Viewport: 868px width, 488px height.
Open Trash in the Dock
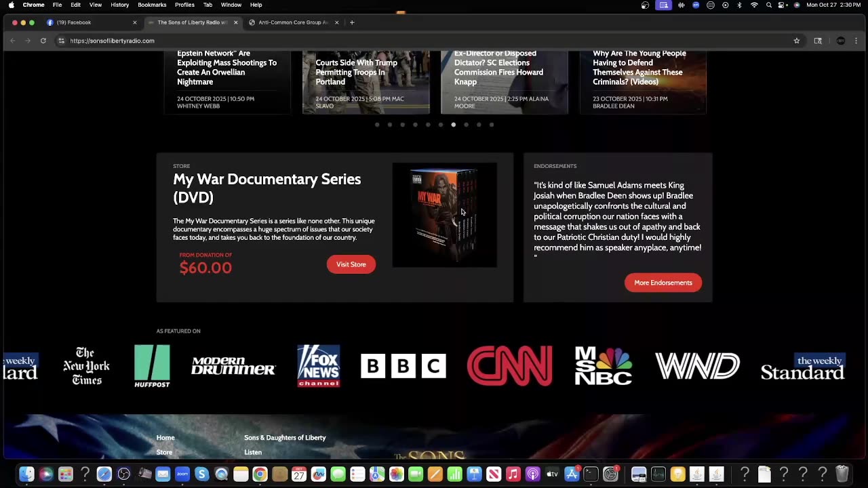(842, 474)
